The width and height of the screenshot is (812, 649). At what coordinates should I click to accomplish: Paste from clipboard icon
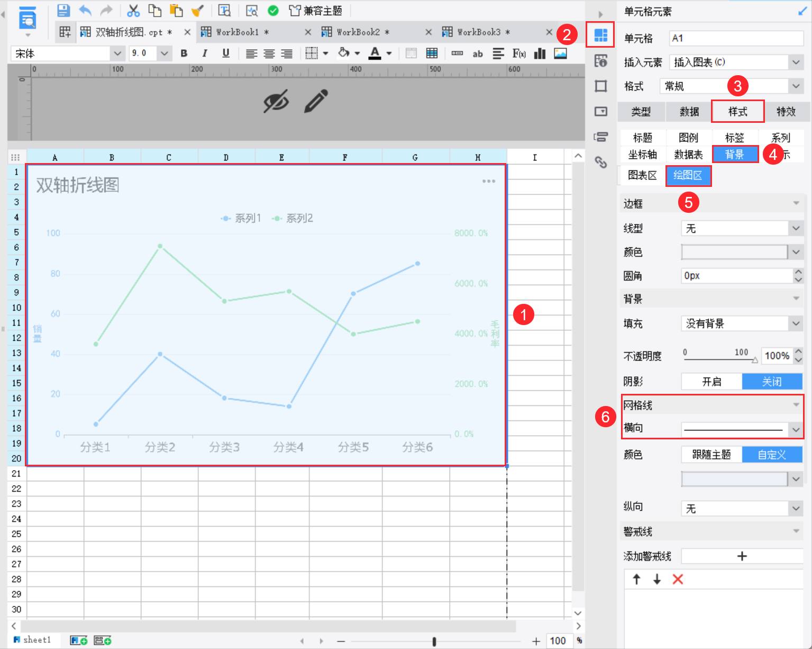[x=176, y=11]
